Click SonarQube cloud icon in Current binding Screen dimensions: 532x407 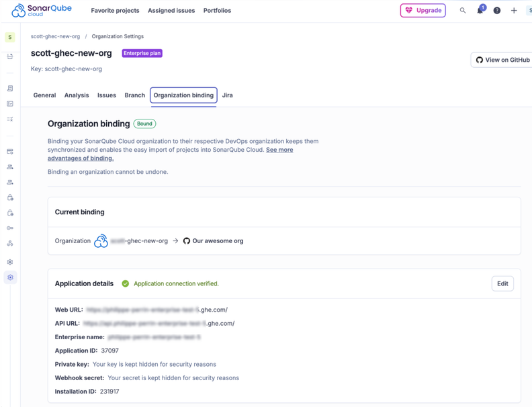click(101, 241)
